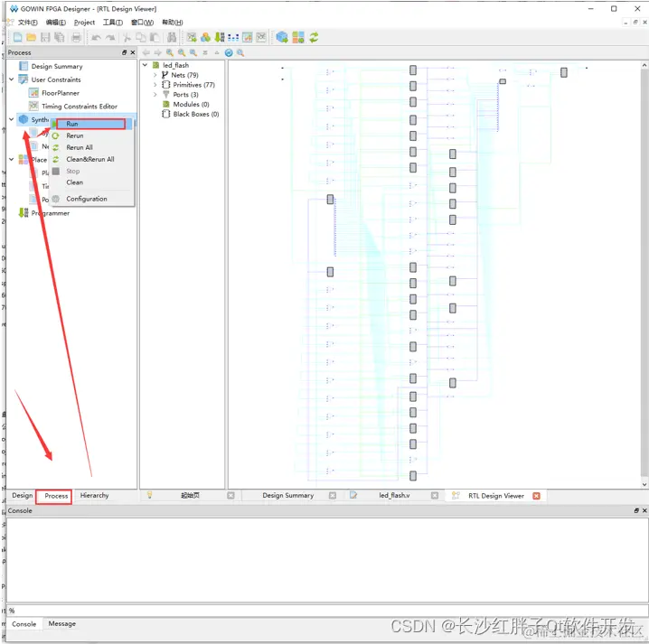Click the FloorPlanner chart toolbar icon
Screen dimensions: 649x644
click(x=248, y=38)
